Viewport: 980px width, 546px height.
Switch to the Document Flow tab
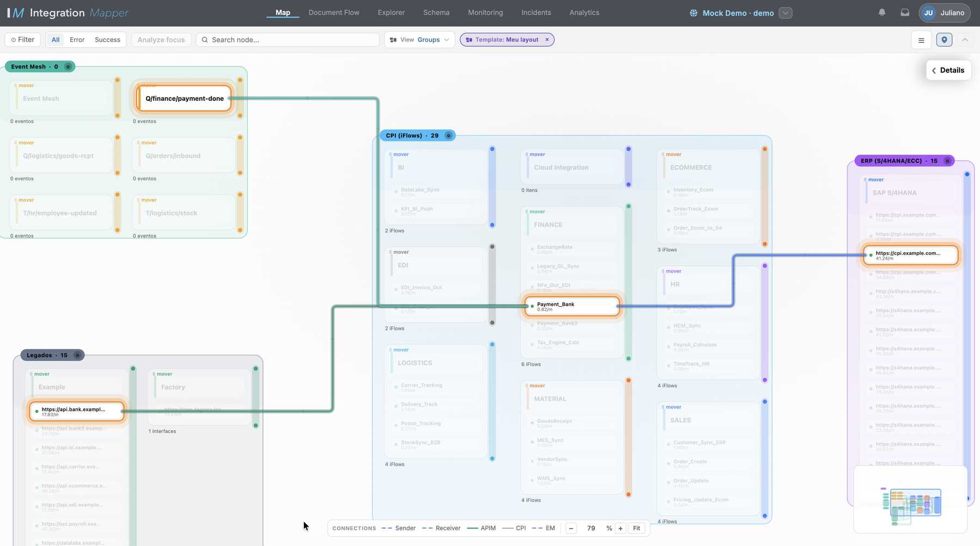click(334, 13)
